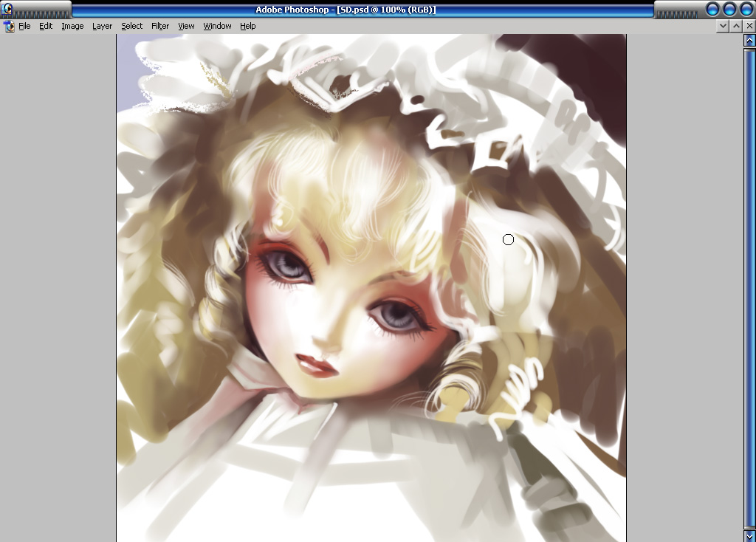
Task: Minimize the SD.psd document with down-chevron button
Action: (x=723, y=26)
